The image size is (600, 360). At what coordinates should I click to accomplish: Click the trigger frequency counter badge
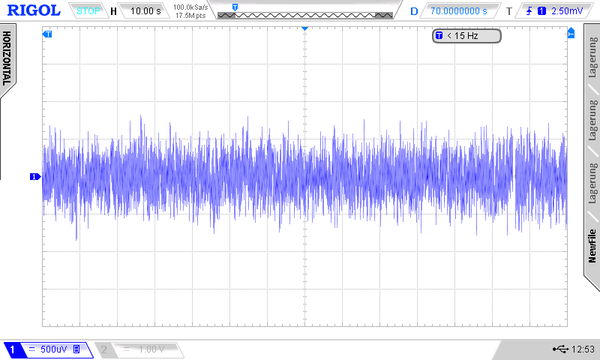466,36
